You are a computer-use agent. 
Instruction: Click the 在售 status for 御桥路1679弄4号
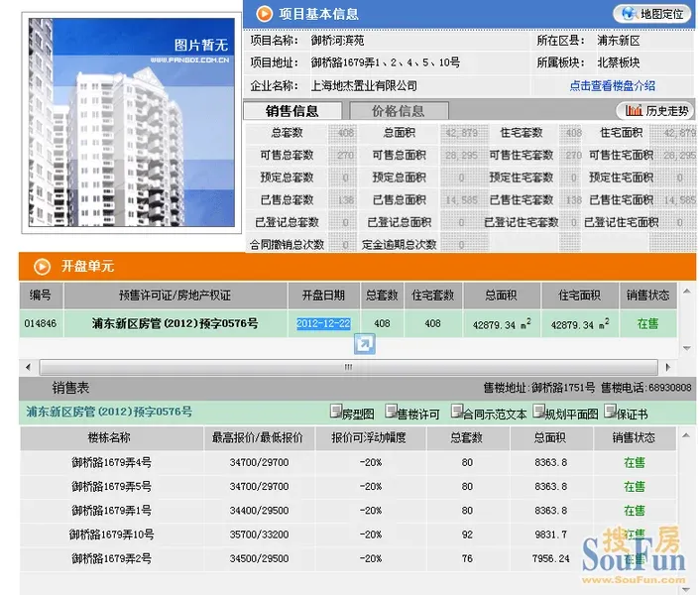pos(635,462)
